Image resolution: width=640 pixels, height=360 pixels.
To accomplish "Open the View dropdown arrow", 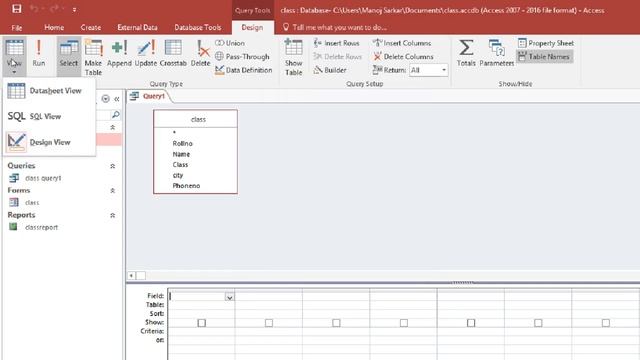I will pos(14,72).
